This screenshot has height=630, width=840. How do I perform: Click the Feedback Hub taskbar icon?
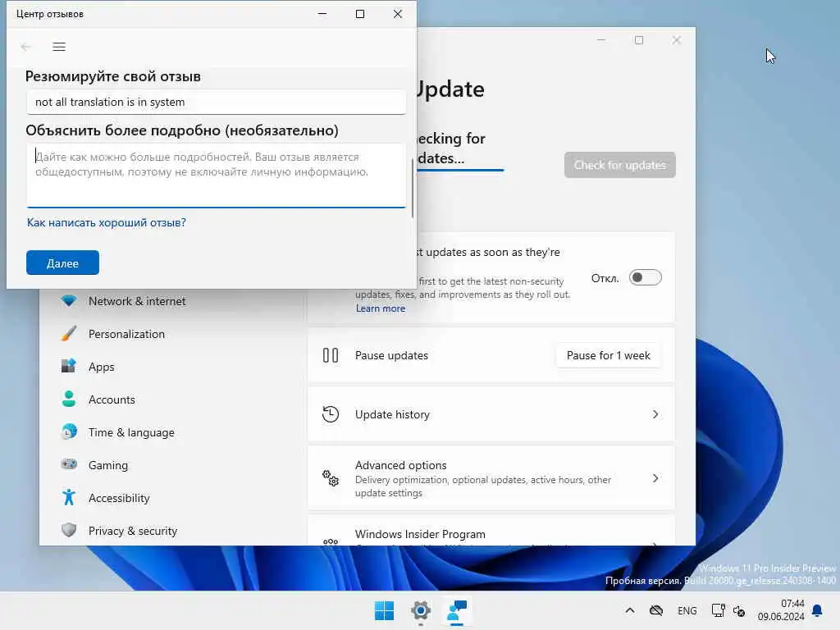457,610
